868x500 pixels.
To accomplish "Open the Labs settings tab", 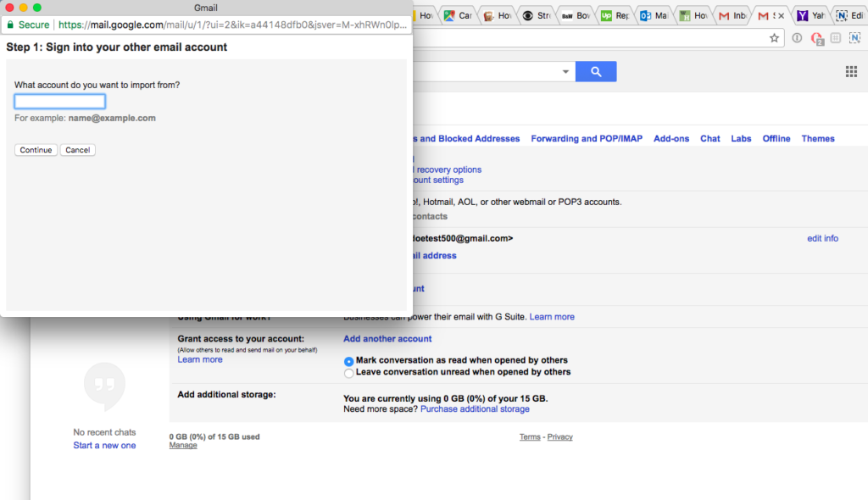I will 741,139.
